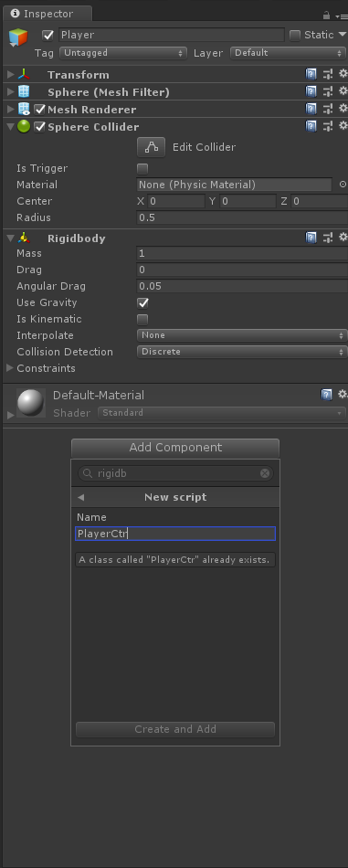This screenshot has width=348, height=868.
Task: Open Sphere Mesh Filter gear menu
Action: (343, 91)
